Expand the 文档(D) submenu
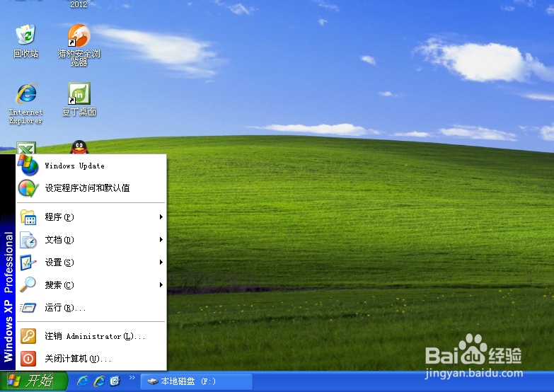The width and height of the screenshot is (554, 392). (x=91, y=240)
